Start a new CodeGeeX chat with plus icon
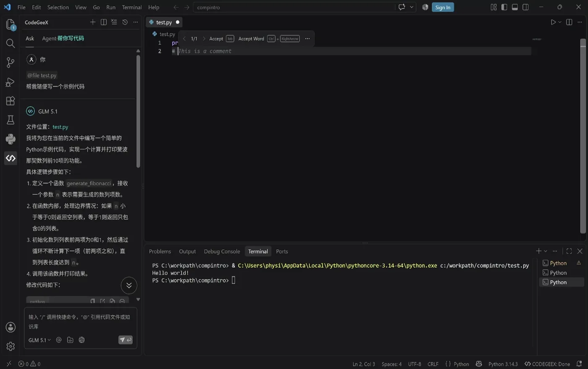This screenshot has width=588, height=369. point(93,22)
